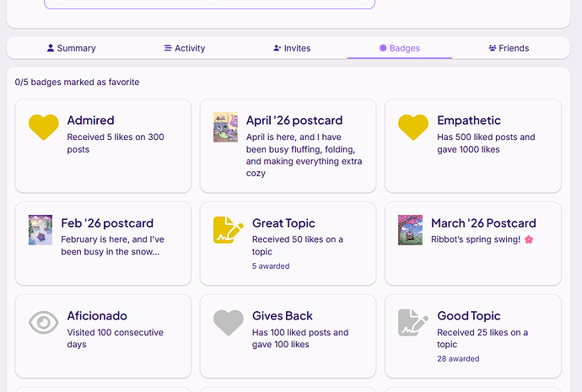This screenshot has height=392, width=582.
Task: Click the '5 awarded' text
Action: (x=271, y=266)
